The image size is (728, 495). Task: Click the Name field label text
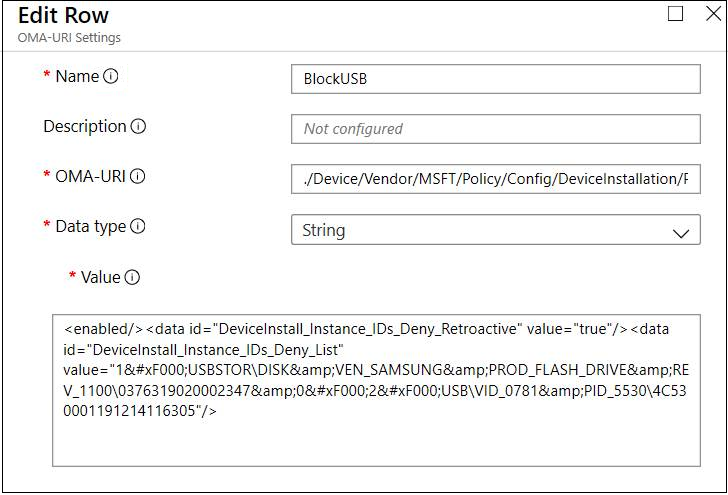tap(77, 77)
